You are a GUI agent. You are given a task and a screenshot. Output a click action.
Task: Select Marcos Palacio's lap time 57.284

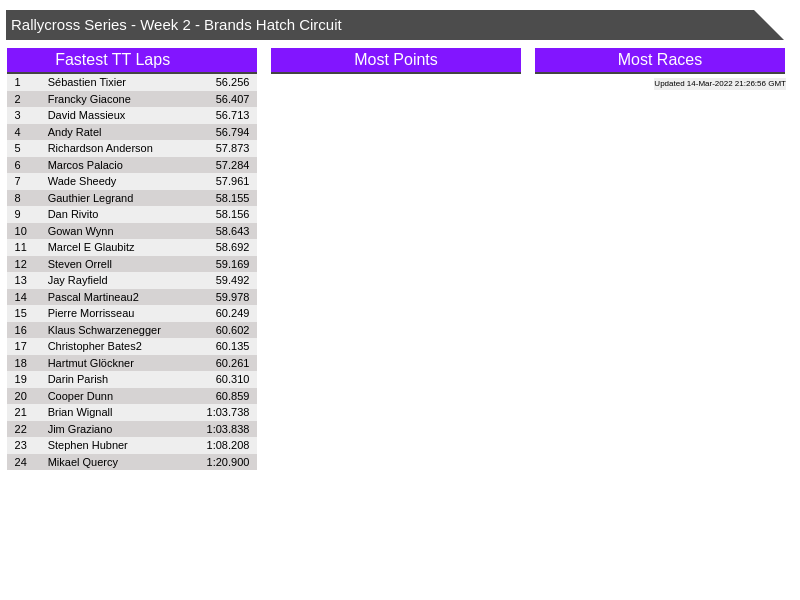tap(232, 165)
